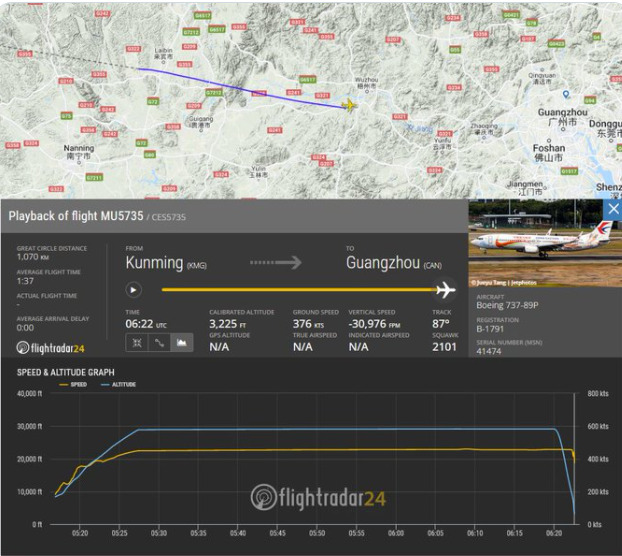This screenshot has height=556, width=622.
Task: Toggle the flight route path icon
Action: pos(159,343)
